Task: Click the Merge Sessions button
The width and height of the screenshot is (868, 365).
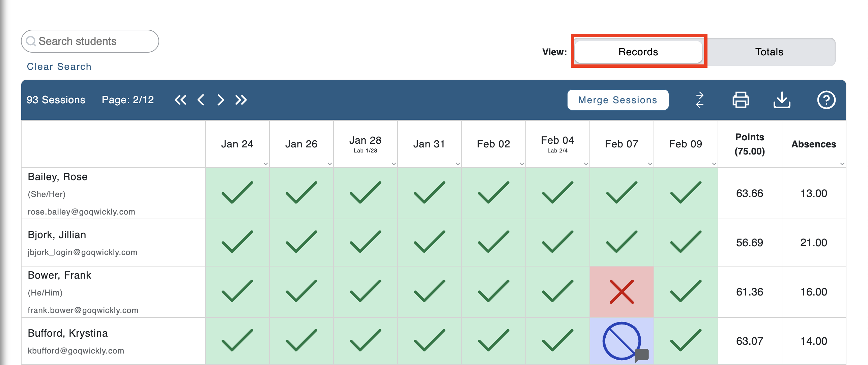Action: [x=617, y=100]
